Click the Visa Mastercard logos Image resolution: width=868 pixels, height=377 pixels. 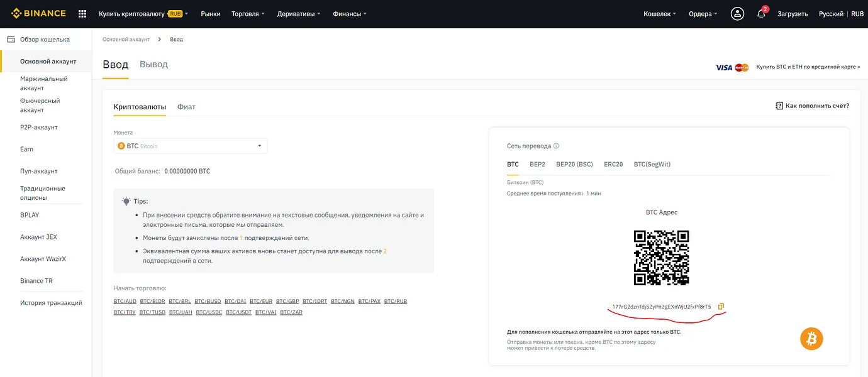pyautogui.click(x=732, y=67)
